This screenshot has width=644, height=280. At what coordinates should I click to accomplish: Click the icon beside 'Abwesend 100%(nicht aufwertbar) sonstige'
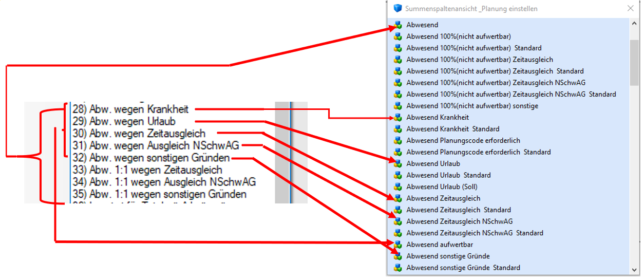397,106
